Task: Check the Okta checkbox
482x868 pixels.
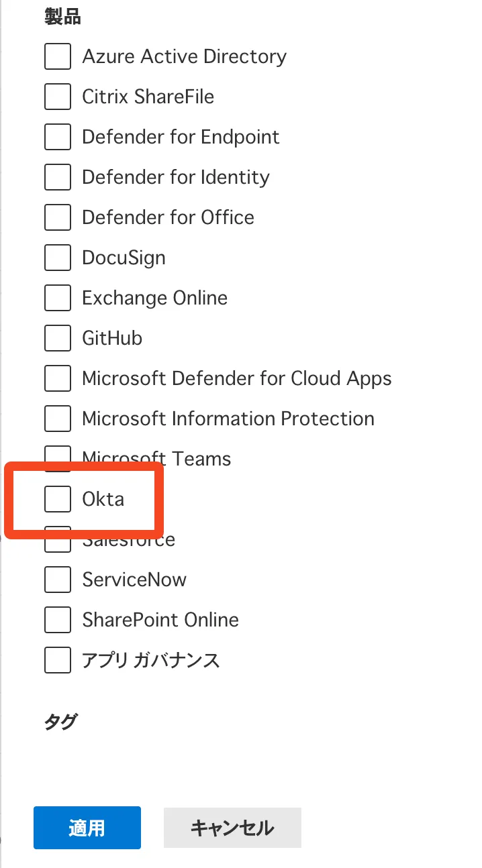Action: (x=58, y=499)
